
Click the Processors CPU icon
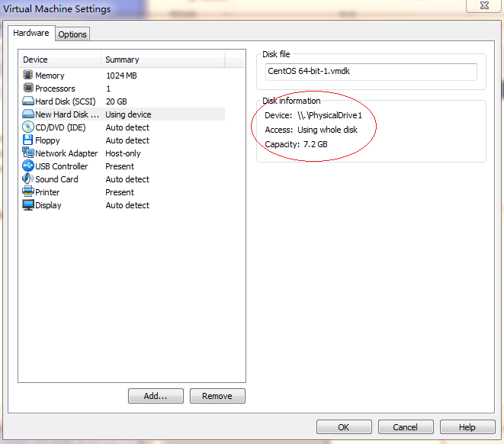(28, 88)
